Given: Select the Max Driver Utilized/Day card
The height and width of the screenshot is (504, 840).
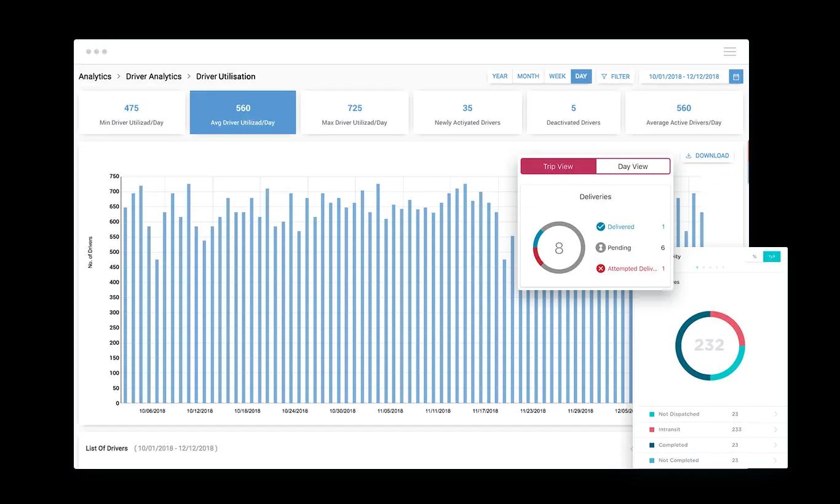Looking at the screenshot, I should 355,112.
